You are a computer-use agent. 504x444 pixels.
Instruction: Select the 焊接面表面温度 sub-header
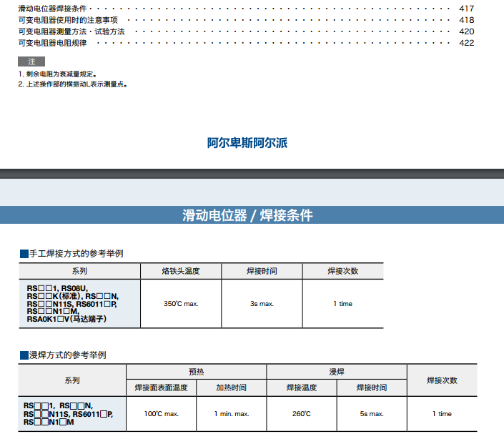tap(161, 388)
